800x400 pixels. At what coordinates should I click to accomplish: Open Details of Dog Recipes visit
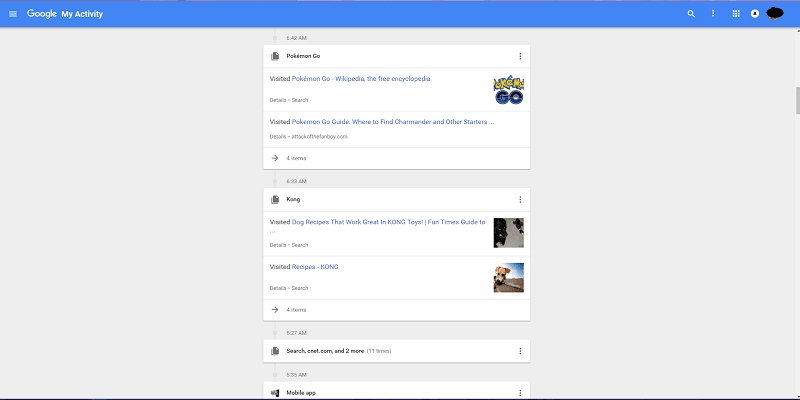tap(278, 245)
